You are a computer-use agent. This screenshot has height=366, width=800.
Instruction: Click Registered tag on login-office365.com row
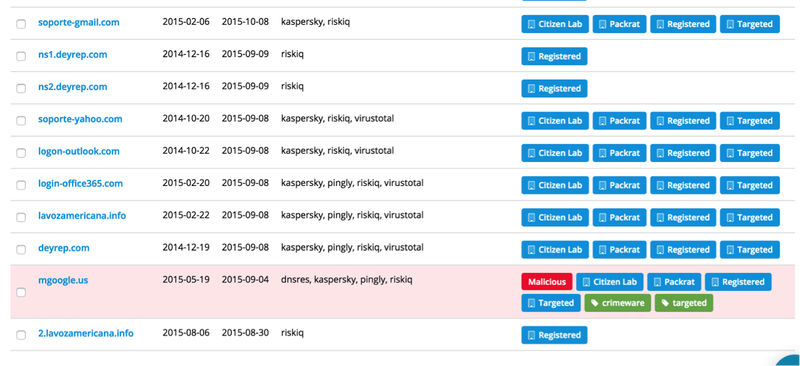click(683, 185)
